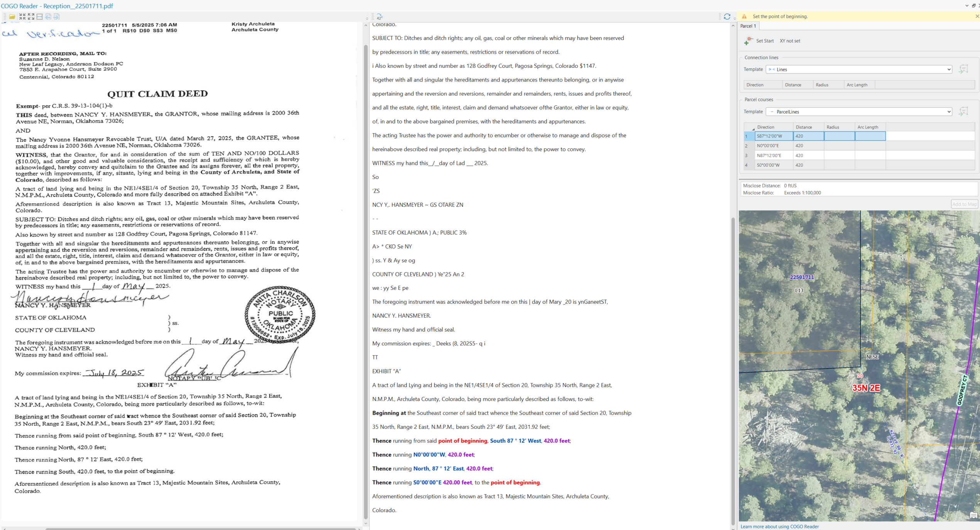Click distance cell 420 in row 3
Image resolution: width=980 pixels, height=530 pixels.
tap(808, 155)
